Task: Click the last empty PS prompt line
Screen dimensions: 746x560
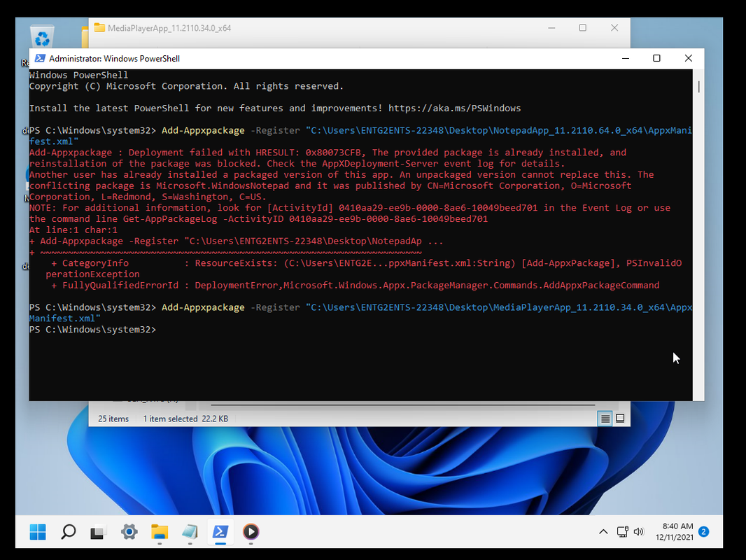Action: 93,330
